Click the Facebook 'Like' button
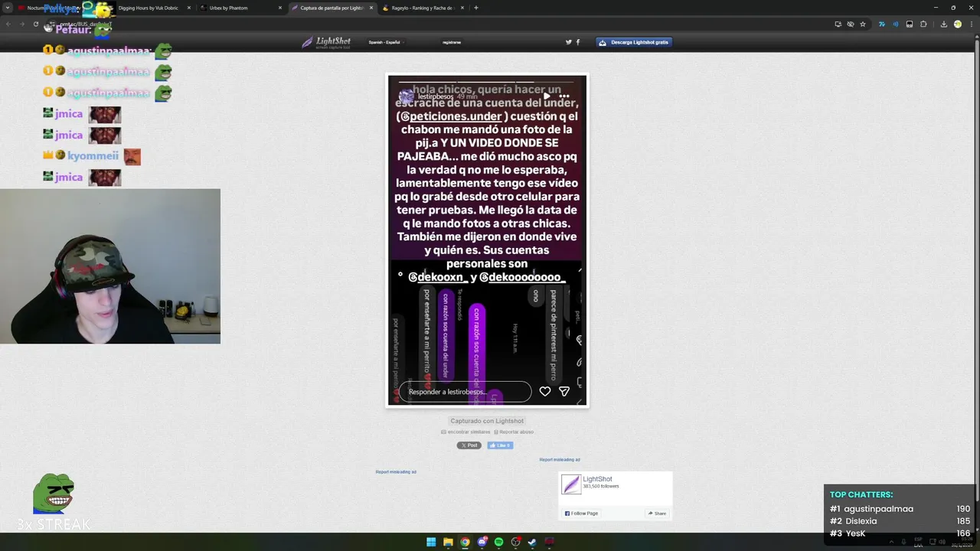Screen dimensions: 980x551 point(500,445)
